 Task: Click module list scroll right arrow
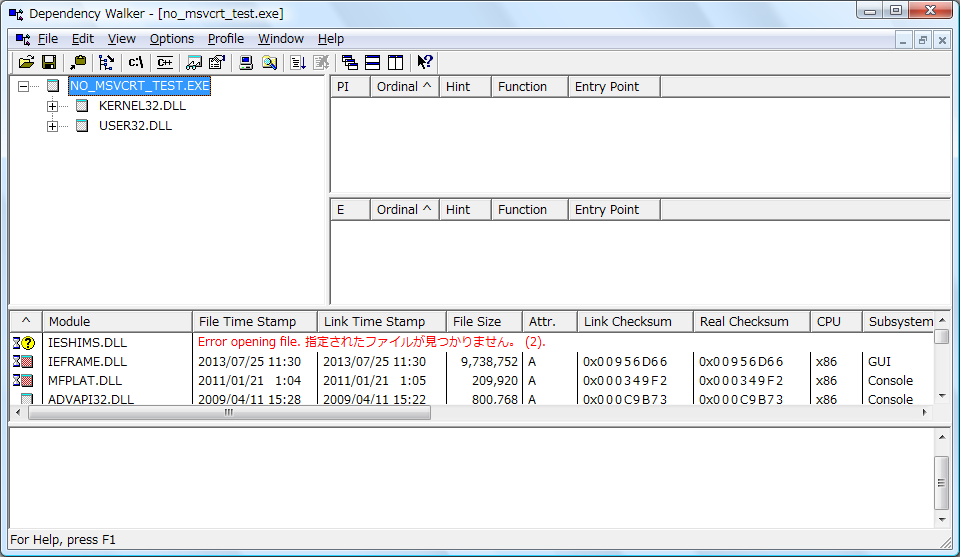click(924, 413)
